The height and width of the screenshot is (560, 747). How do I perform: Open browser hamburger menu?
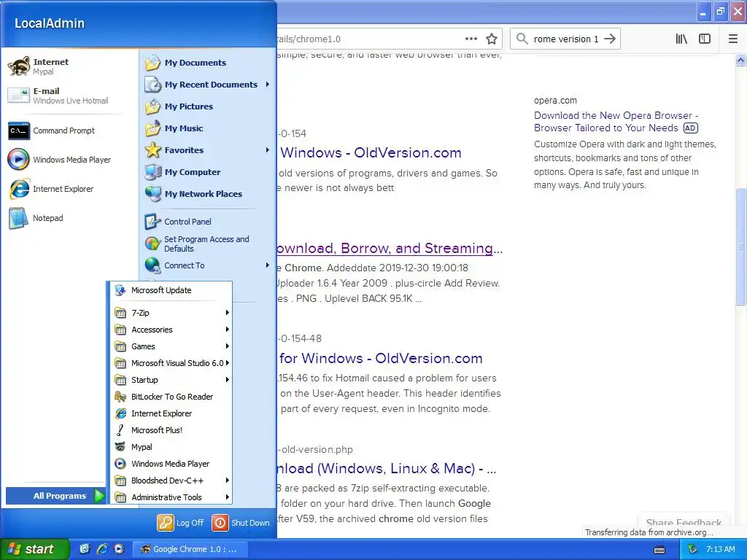click(x=733, y=39)
